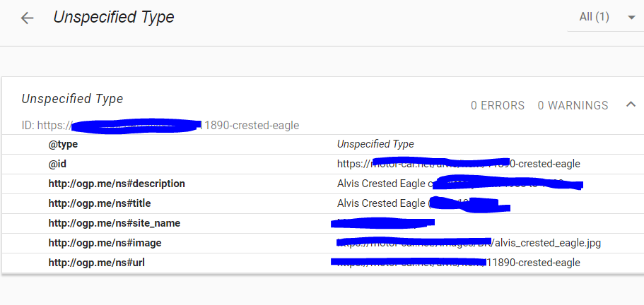Select the @type property cell
Image resolution: width=644 pixels, height=305 pixels.
63,144
